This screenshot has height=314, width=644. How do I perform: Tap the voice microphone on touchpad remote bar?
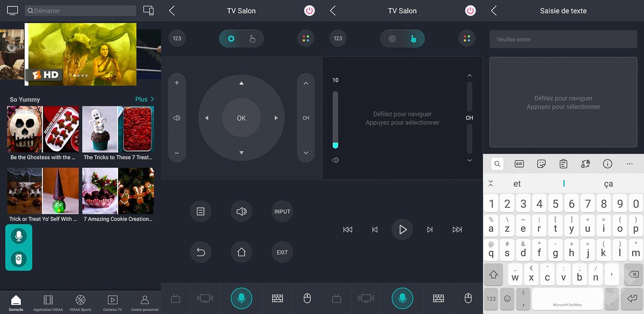pos(402,298)
